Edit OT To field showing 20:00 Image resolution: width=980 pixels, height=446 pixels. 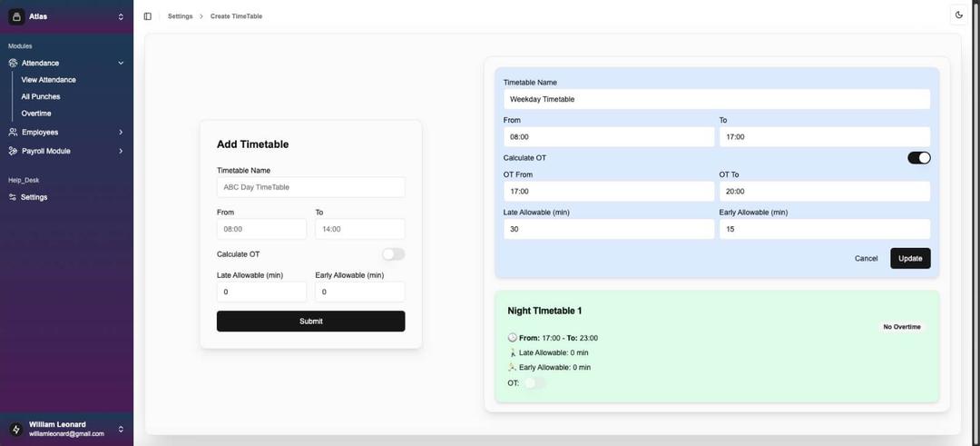[825, 192]
